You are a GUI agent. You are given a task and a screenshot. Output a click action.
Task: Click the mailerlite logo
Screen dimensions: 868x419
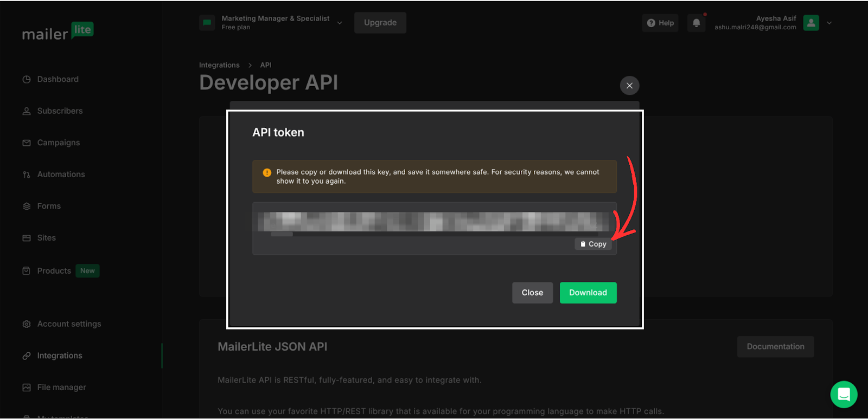click(58, 31)
